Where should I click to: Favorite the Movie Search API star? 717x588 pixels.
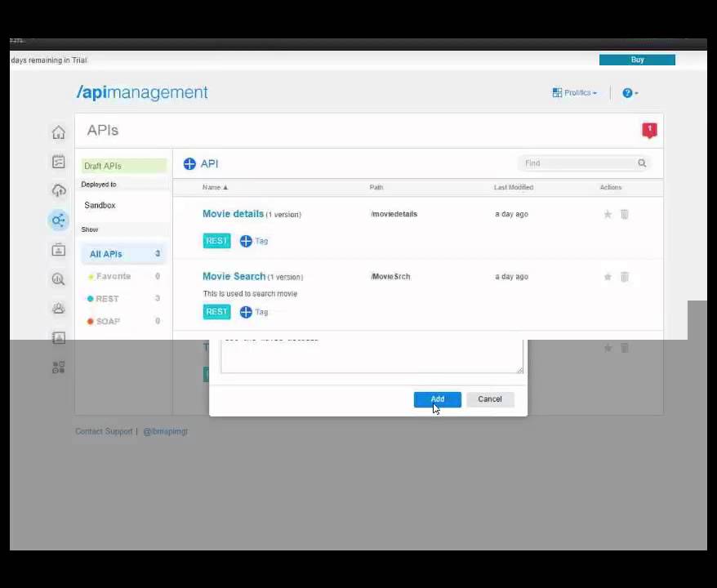(608, 277)
